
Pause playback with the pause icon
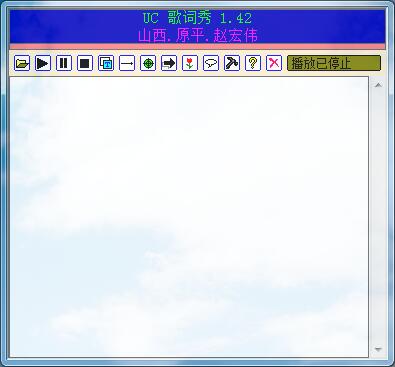click(64, 63)
